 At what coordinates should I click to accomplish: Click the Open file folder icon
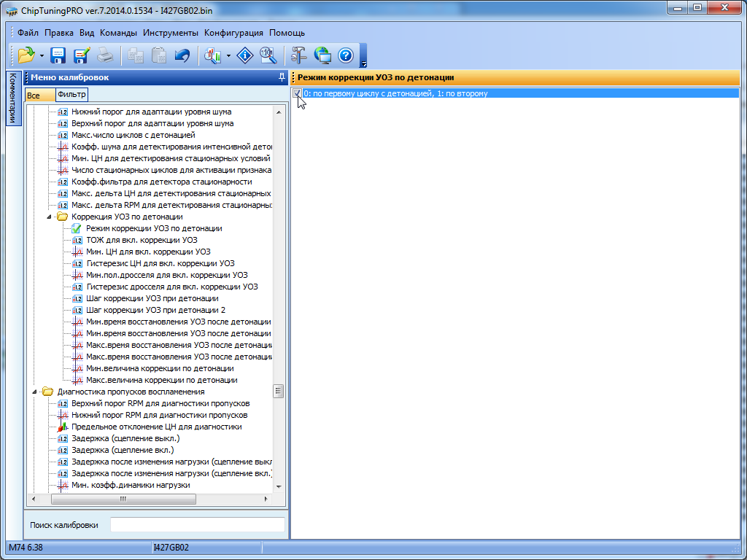pos(26,55)
